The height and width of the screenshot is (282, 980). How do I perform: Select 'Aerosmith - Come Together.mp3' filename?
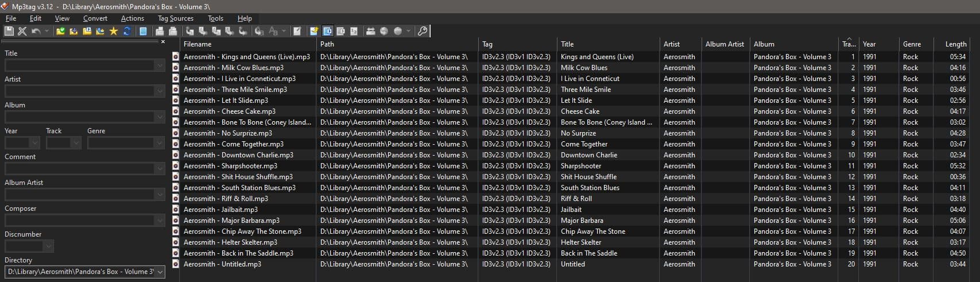[x=234, y=144]
